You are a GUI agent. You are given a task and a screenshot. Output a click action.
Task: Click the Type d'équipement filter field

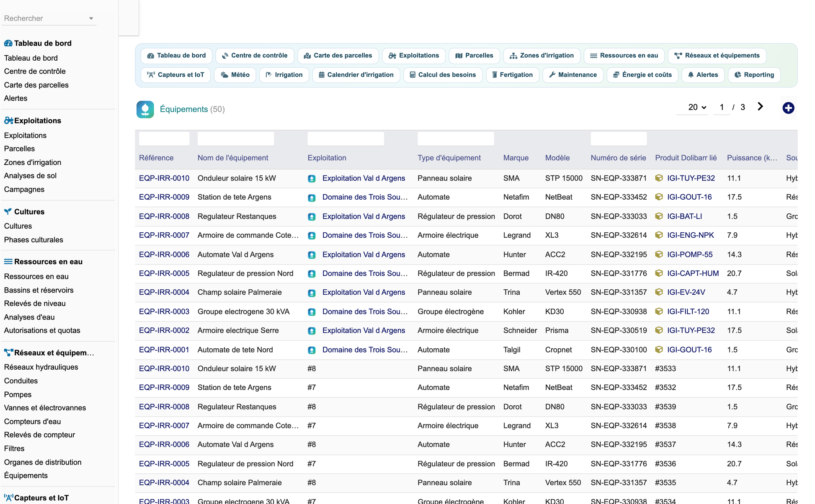[x=456, y=139]
